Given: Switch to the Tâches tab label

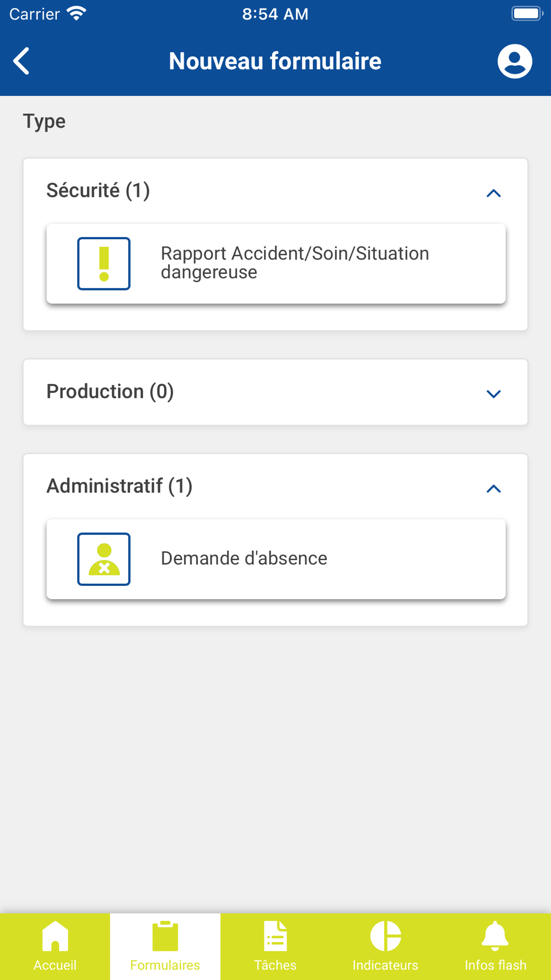Looking at the screenshot, I should coord(275,965).
